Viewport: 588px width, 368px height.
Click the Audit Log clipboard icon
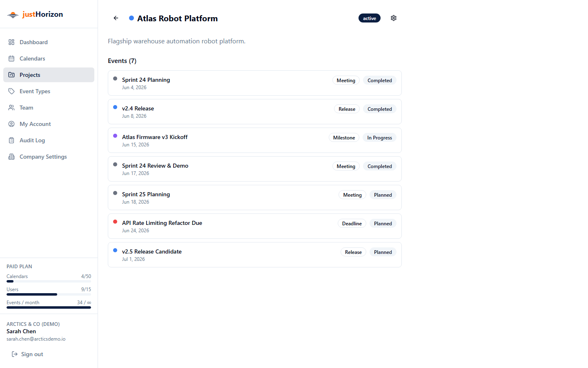click(x=11, y=140)
